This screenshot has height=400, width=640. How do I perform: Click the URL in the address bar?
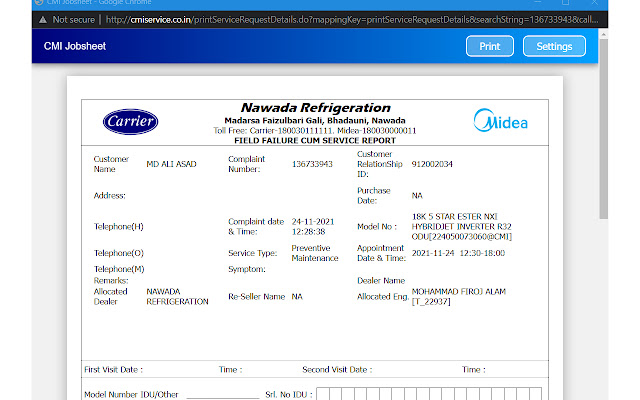pyautogui.click(x=351, y=20)
